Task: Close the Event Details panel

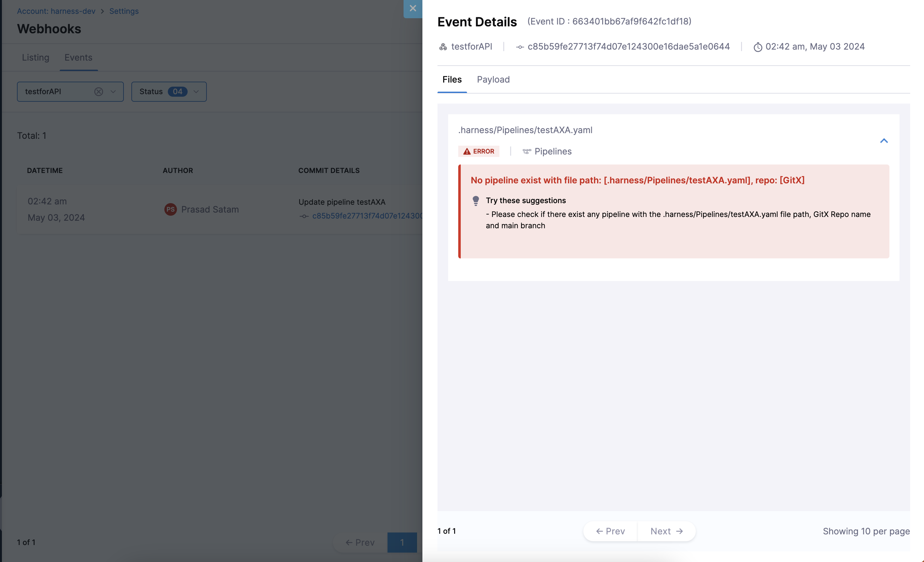Action: point(412,8)
